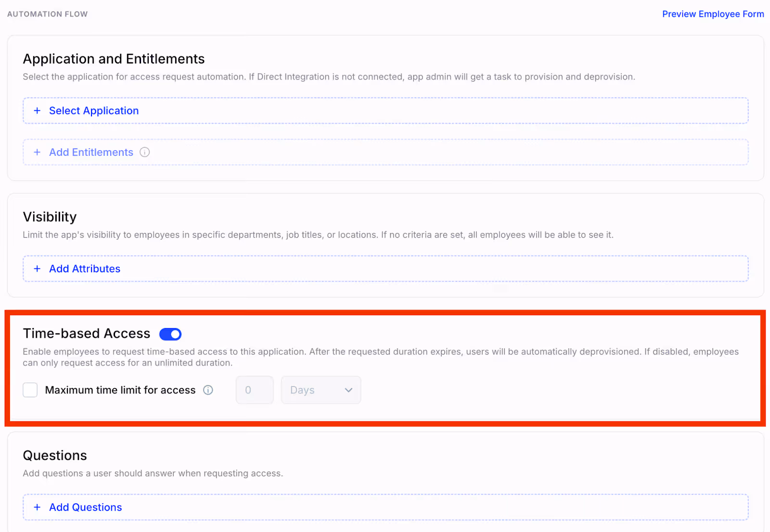Click the plus icon beside Select Application
Image resolution: width=770 pixels, height=532 pixels.
37,111
